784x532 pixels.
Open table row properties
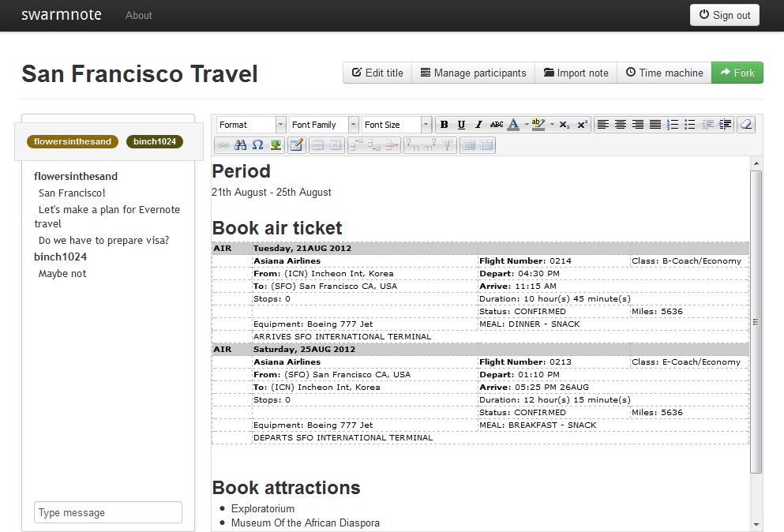(318, 145)
